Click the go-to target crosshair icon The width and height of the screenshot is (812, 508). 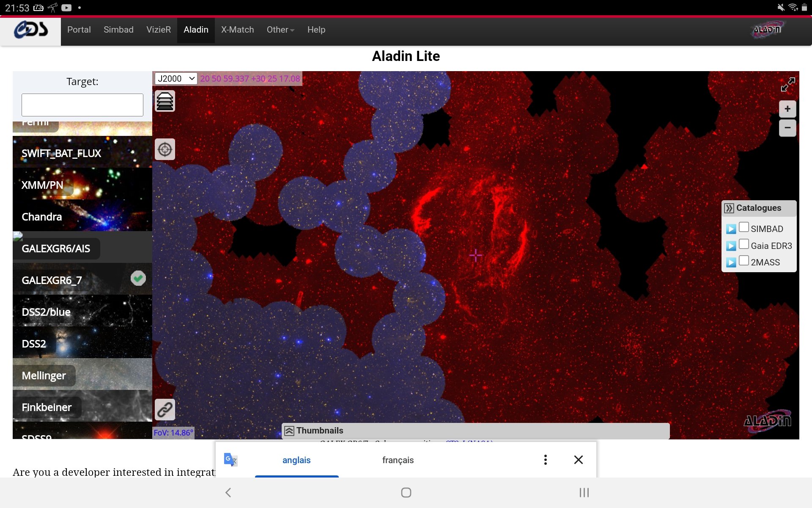[x=165, y=149]
